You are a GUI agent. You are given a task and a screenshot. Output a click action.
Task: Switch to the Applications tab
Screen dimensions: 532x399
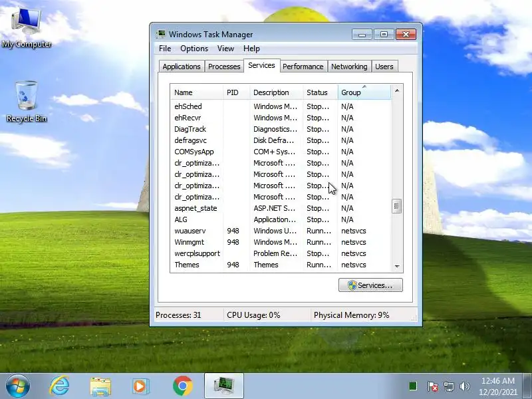pos(182,66)
